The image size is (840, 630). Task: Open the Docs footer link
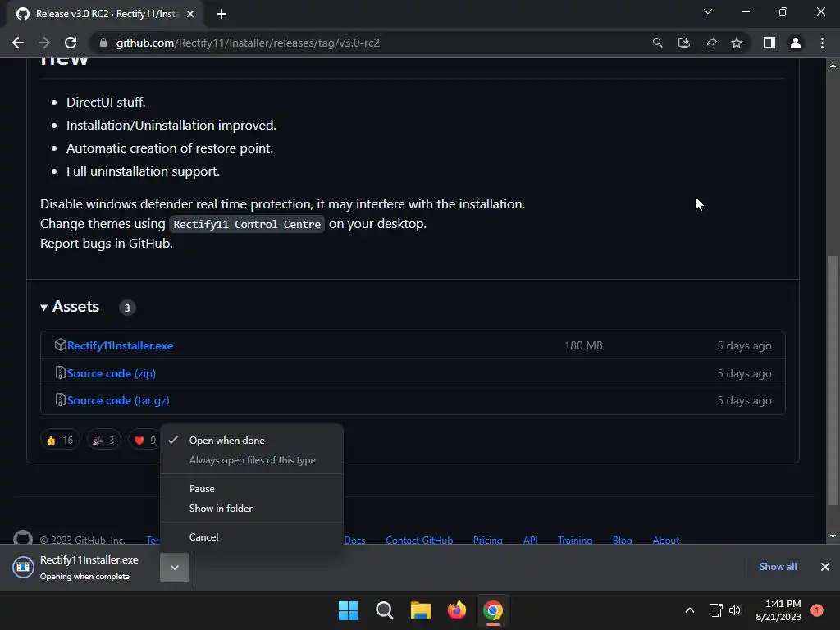tap(354, 540)
